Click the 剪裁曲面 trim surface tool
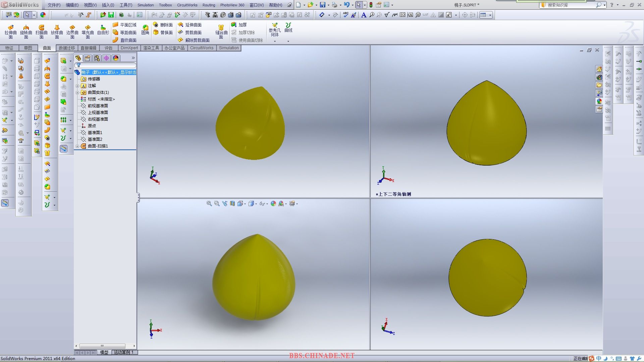Screen dimensions: 644x362 [x=190, y=33]
